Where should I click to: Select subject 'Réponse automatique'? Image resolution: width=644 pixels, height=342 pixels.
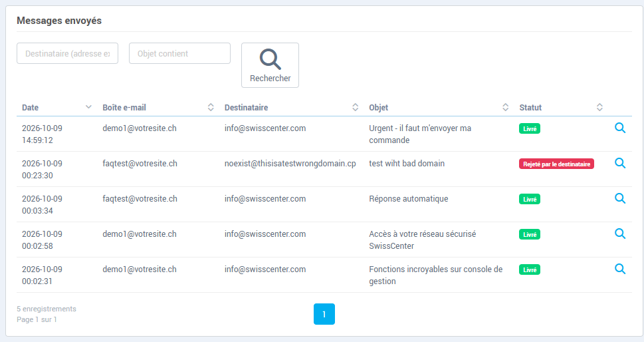coord(408,199)
